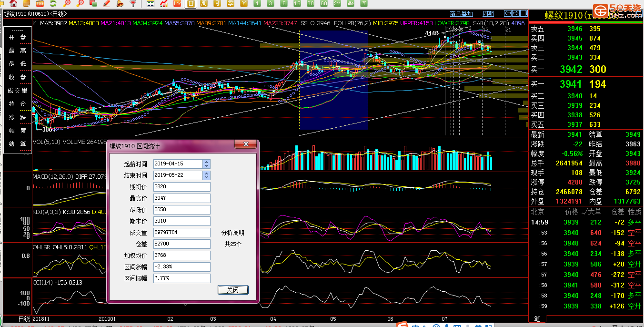This screenshot has height=327, width=644.
Task: Increase the 起始时间 date with up arrow
Action: [x=206, y=162]
